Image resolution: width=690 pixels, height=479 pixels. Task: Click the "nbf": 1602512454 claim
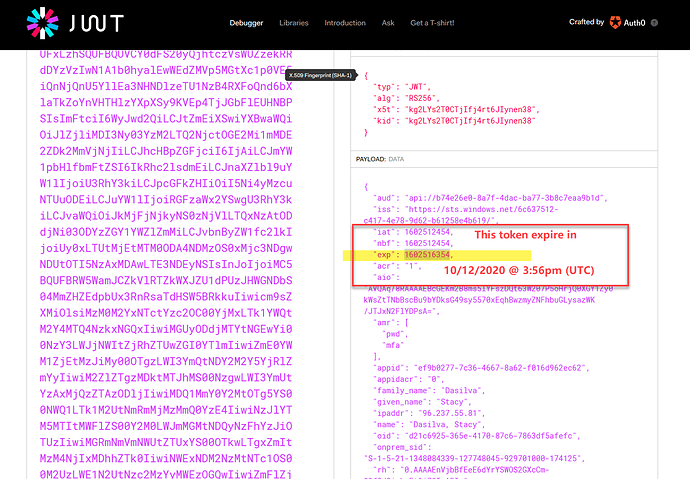pyautogui.click(x=413, y=243)
